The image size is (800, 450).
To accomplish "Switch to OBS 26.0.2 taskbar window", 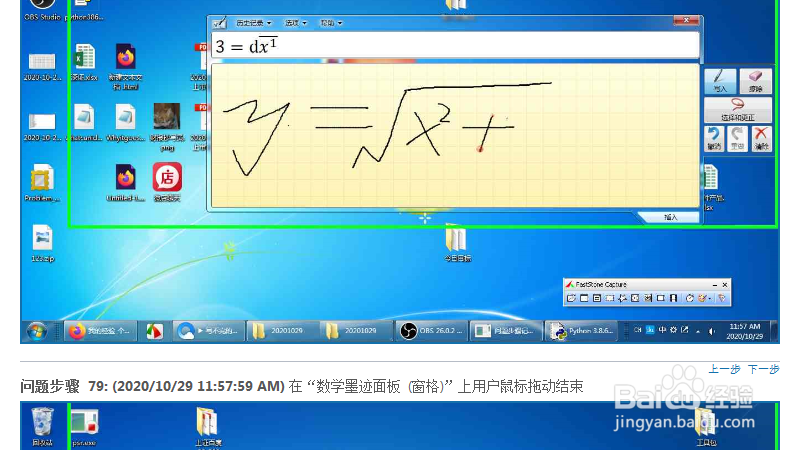I will [x=431, y=331].
